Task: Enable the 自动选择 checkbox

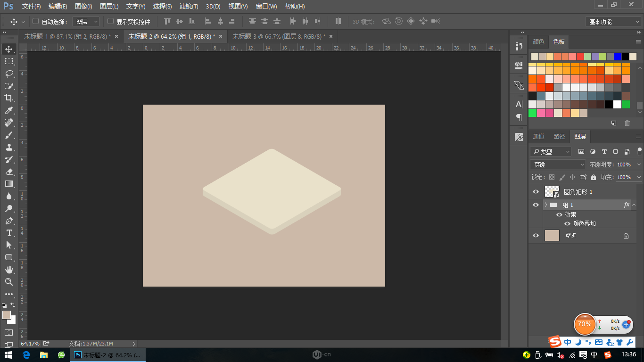Action: [35, 21]
